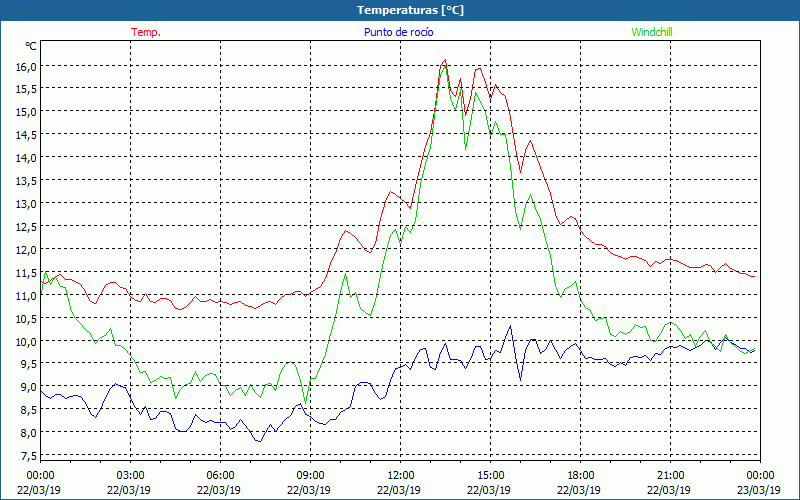
Task: Click the 11,0 y-axis value
Action: (x=27, y=296)
